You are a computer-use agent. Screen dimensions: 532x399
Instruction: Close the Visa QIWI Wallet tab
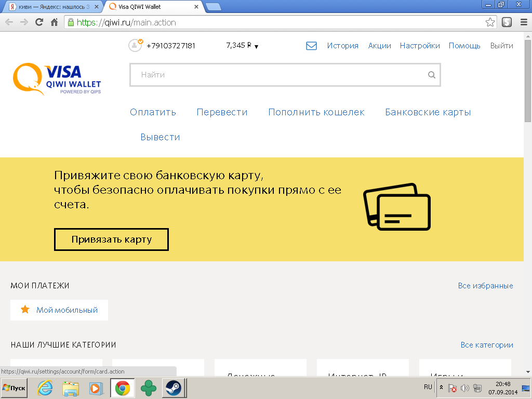coord(196,7)
